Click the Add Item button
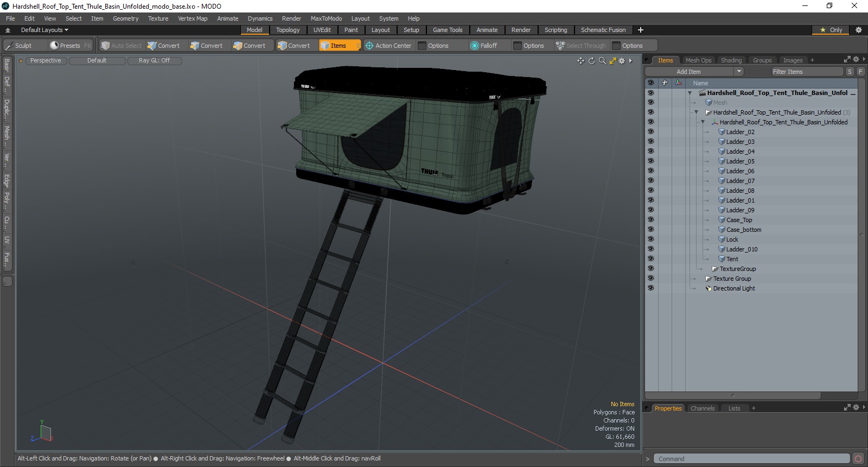Viewport: 868px width, 467px height. (x=689, y=72)
